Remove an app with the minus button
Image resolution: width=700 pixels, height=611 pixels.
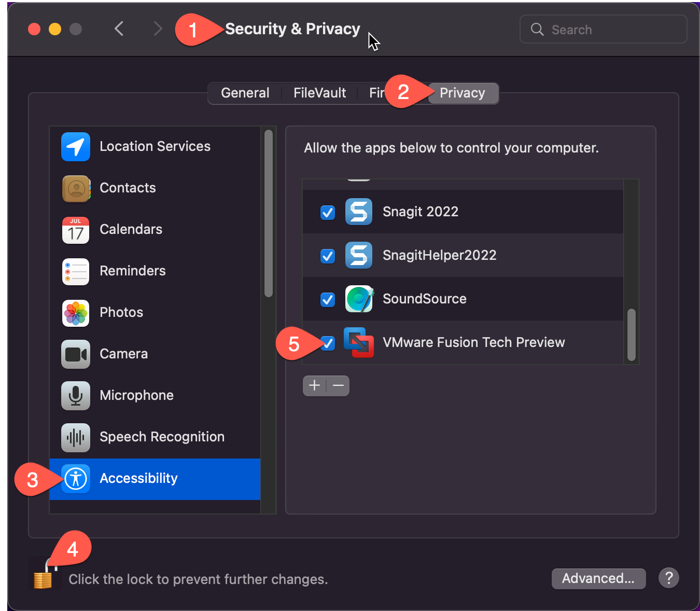338,385
